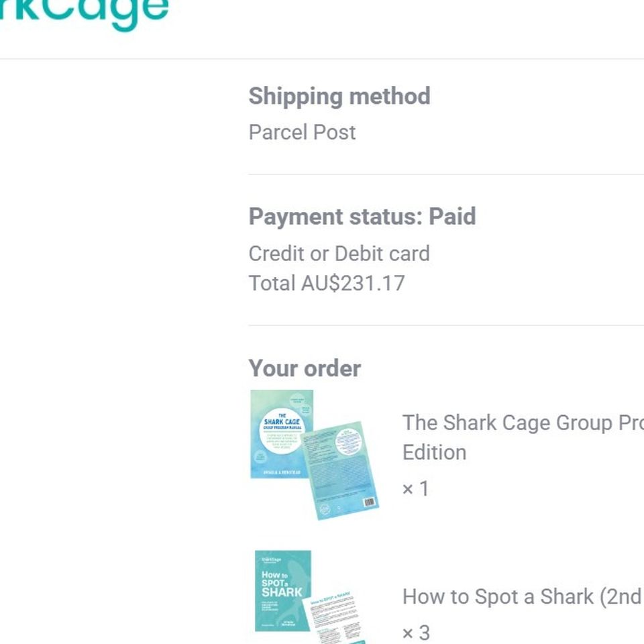Screen dimensions: 644x644
Task: Click the Payment status: Paid heading
Action: point(362,217)
